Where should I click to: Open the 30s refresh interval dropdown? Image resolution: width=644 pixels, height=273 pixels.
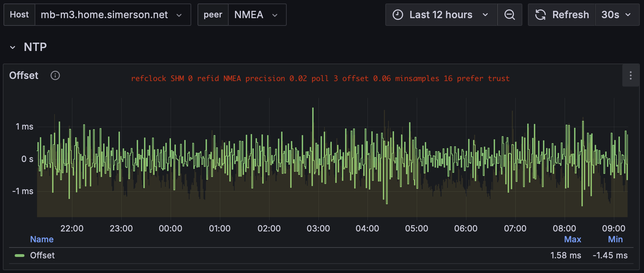617,15
